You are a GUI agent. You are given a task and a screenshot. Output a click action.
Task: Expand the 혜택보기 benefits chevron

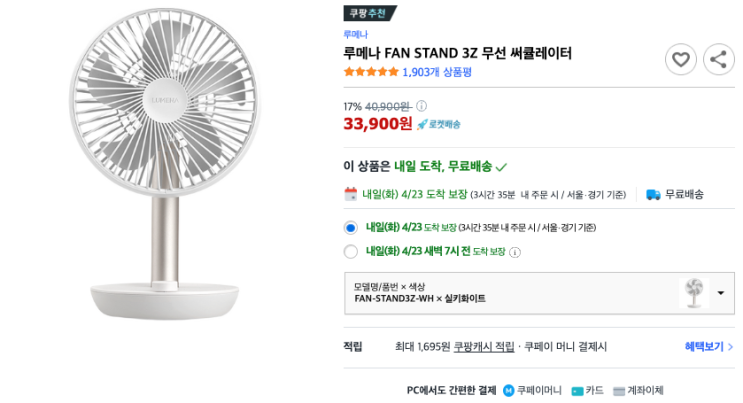[730, 347]
